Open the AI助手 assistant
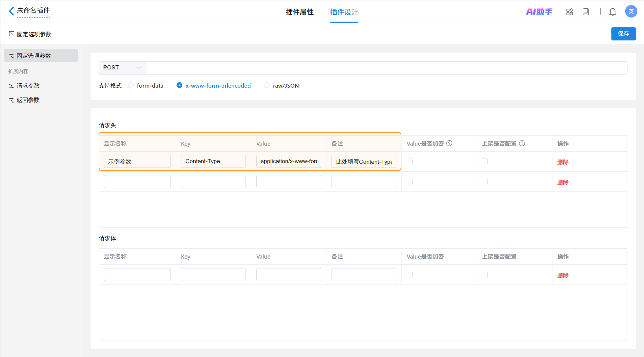This screenshot has width=644, height=357. [539, 12]
